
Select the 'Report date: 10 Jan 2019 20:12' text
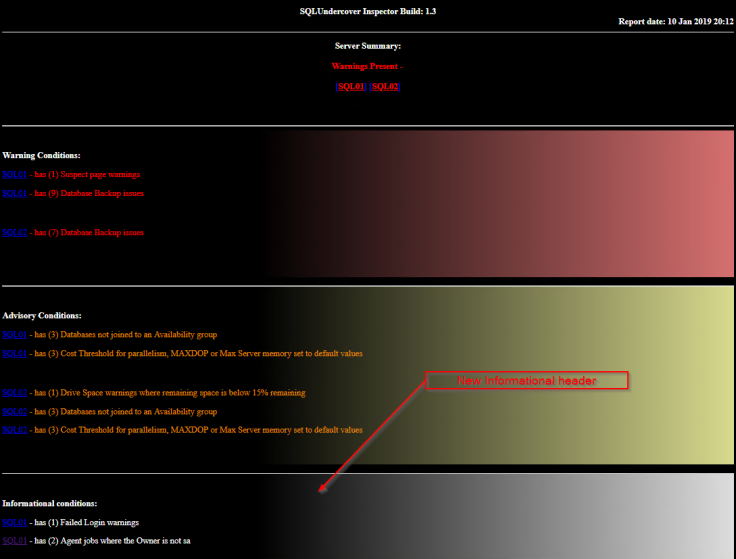(675, 22)
